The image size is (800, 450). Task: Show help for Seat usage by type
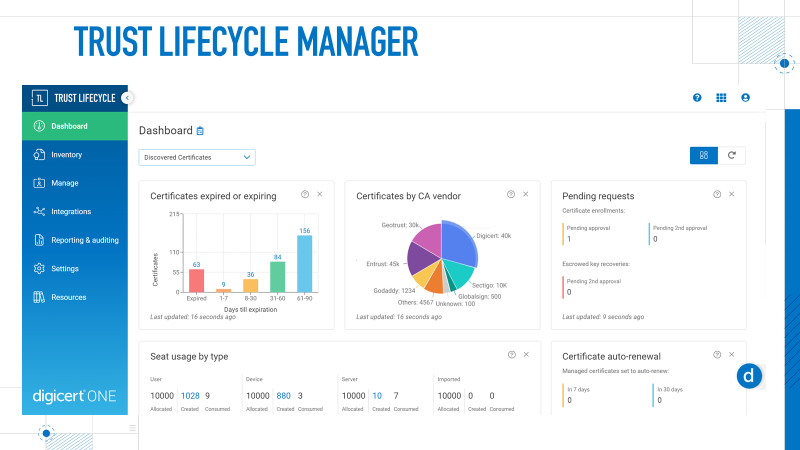pyautogui.click(x=511, y=355)
